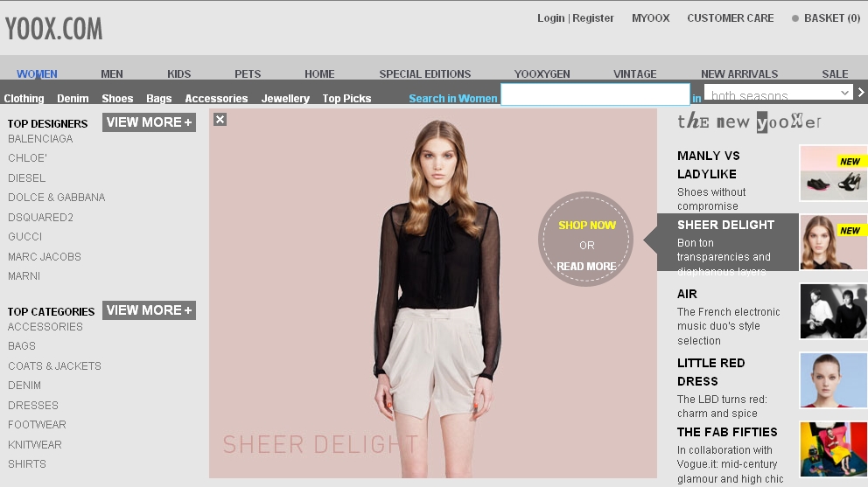Click the Register link

593,18
